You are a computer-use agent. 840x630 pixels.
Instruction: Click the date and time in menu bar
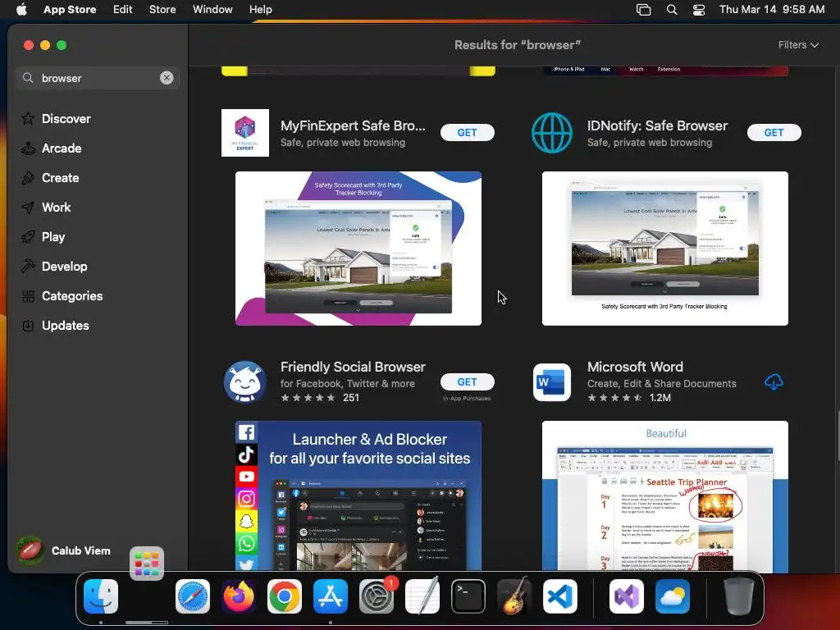click(772, 10)
